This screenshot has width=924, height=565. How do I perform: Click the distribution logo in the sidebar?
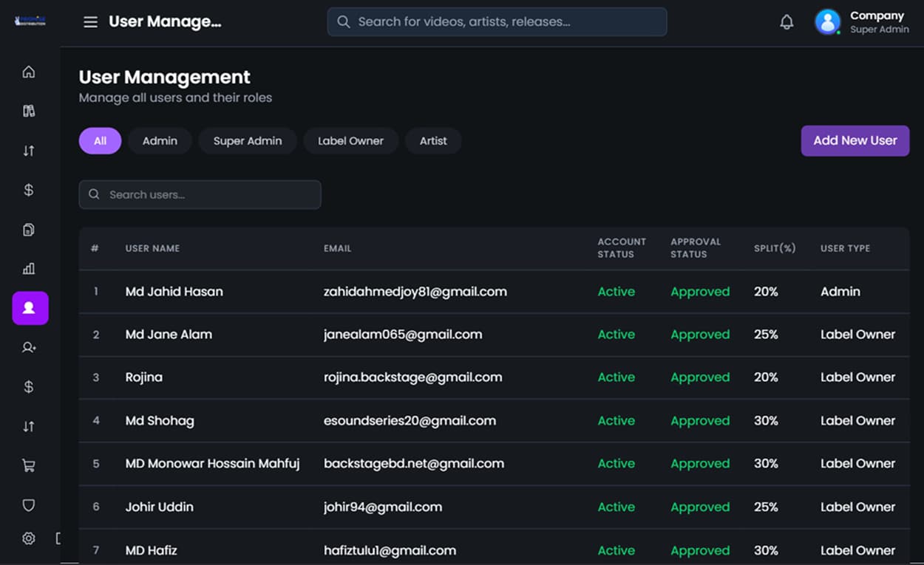[30, 21]
